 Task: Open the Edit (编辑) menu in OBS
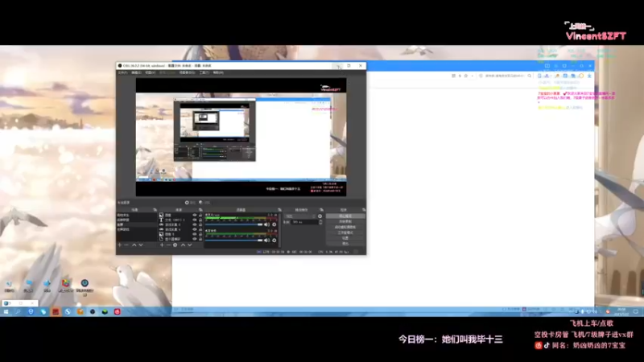pos(136,72)
